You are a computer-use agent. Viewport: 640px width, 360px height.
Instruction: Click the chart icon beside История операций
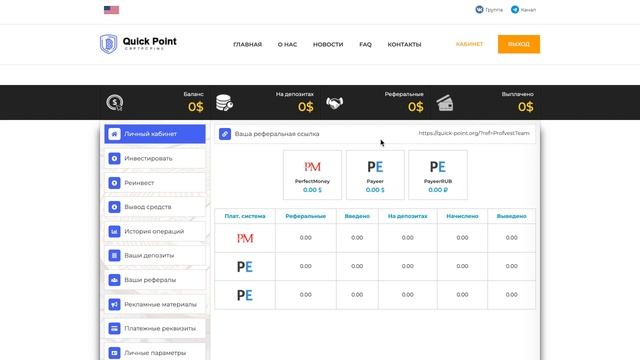(x=114, y=231)
